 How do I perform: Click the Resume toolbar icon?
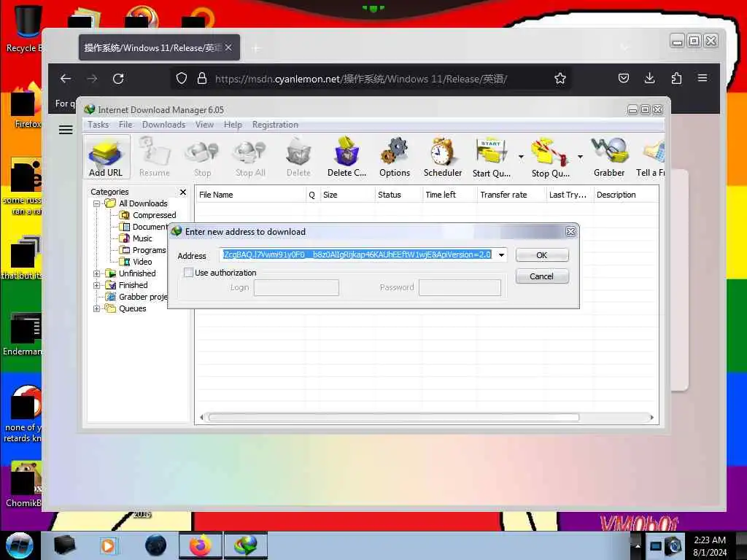(x=155, y=157)
